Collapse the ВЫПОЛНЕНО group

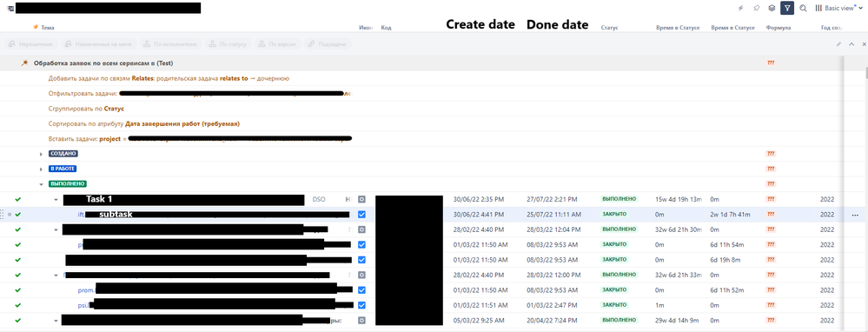coord(41,184)
